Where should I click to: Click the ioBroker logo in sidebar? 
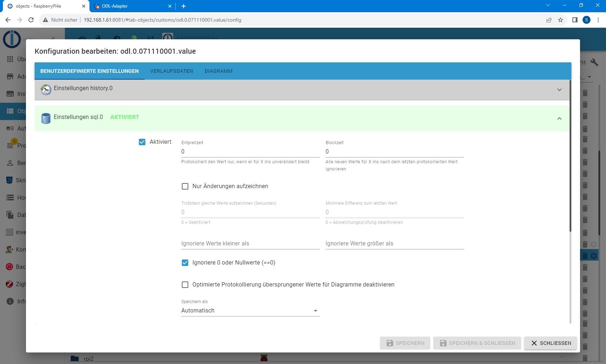[x=12, y=39]
